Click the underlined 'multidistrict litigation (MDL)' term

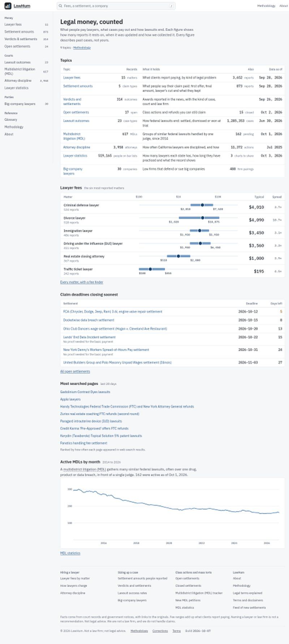click(85, 470)
